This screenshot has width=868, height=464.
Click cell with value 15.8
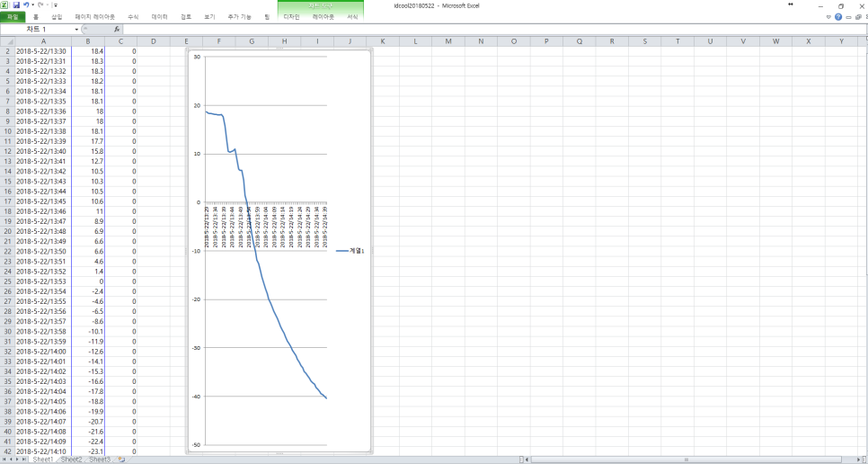point(88,151)
